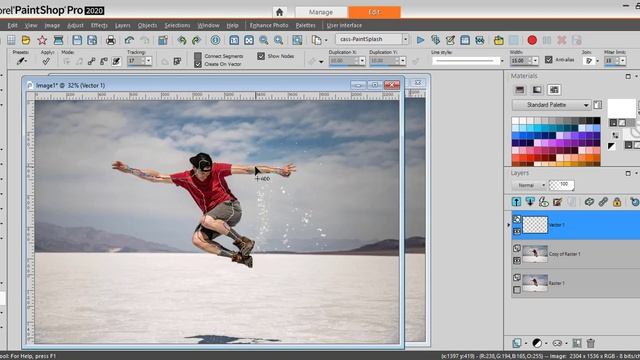Click the green Rotate Left arrow icon
The width and height of the screenshot is (640, 360).
coord(182,40)
